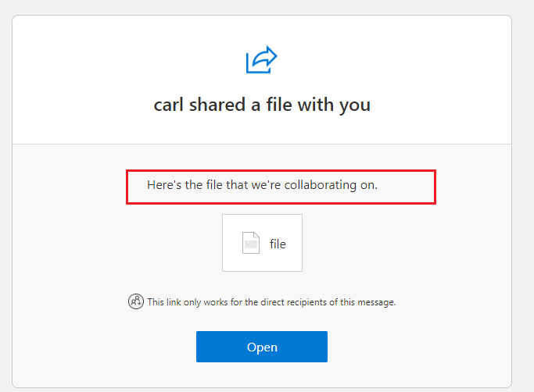Click the blue Open button
The image size is (534, 392).
pyautogui.click(x=262, y=347)
